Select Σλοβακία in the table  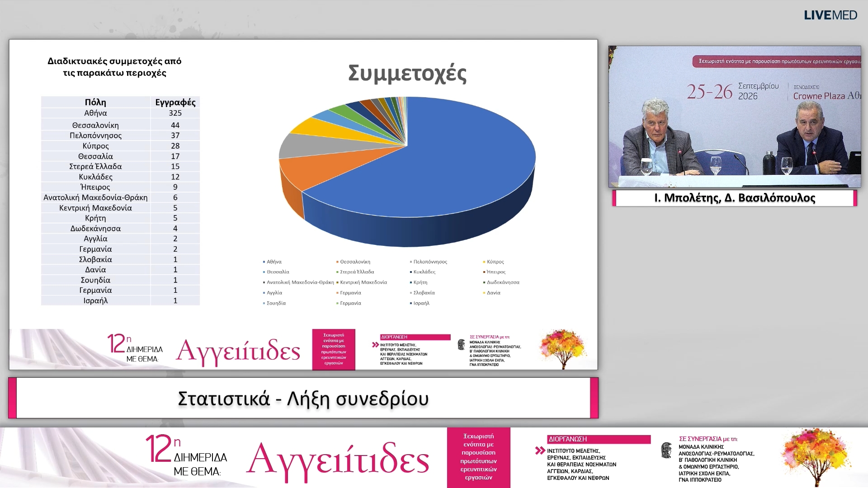pos(95,259)
